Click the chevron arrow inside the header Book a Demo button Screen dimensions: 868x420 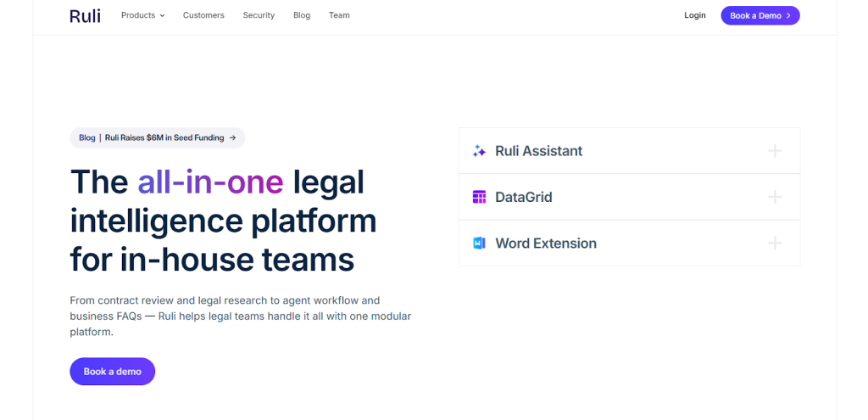(x=788, y=15)
